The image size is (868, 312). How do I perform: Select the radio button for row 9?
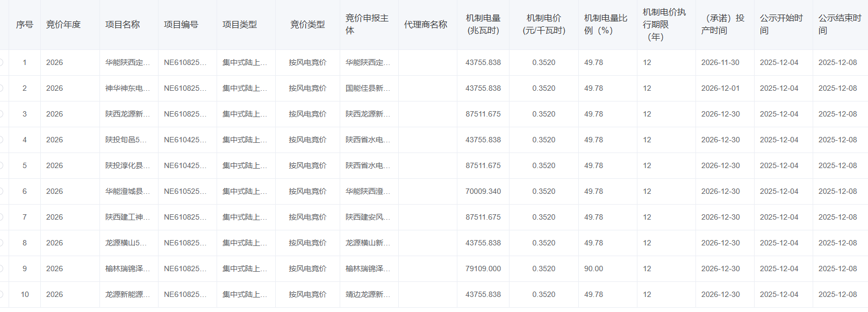[x=2, y=269]
